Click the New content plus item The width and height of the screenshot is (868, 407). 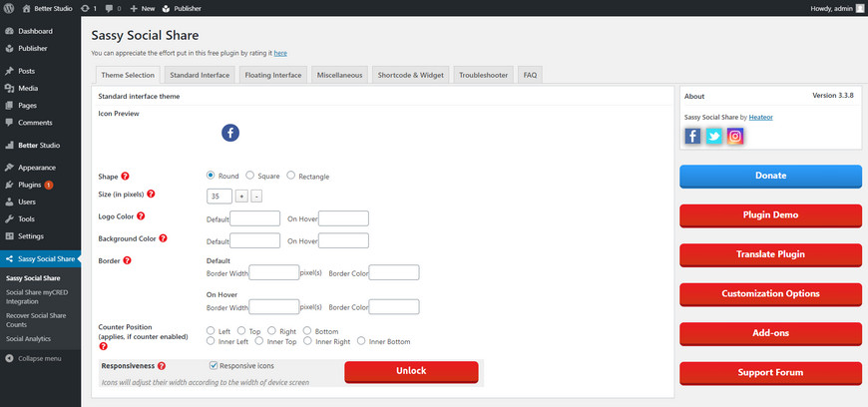coord(143,8)
